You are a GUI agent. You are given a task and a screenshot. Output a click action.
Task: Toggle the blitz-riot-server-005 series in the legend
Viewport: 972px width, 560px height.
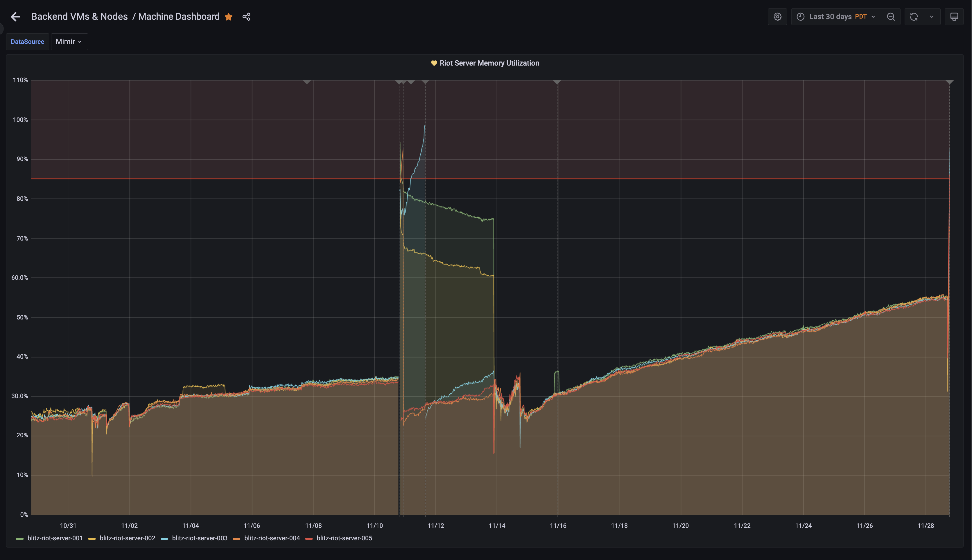344,538
